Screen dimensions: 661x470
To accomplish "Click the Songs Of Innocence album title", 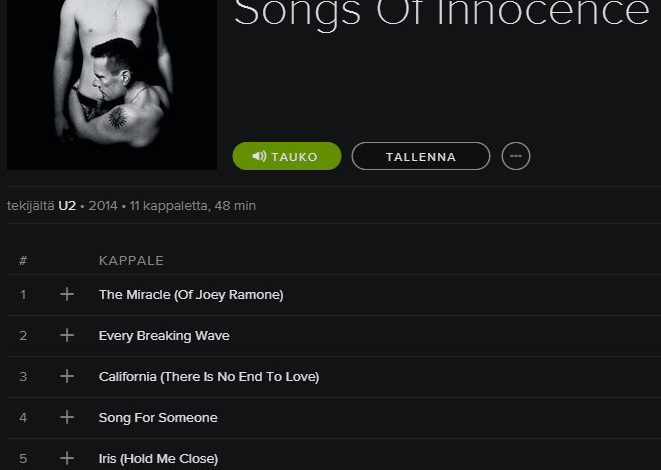I will coord(441,13).
